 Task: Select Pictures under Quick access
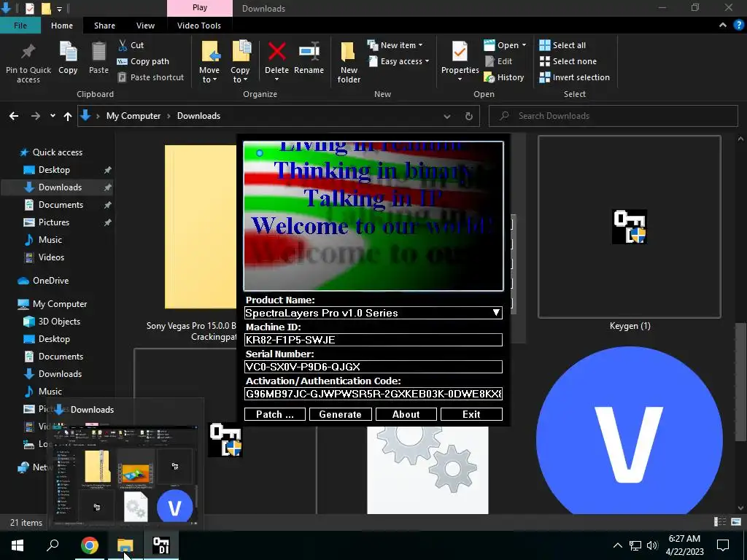(54, 222)
